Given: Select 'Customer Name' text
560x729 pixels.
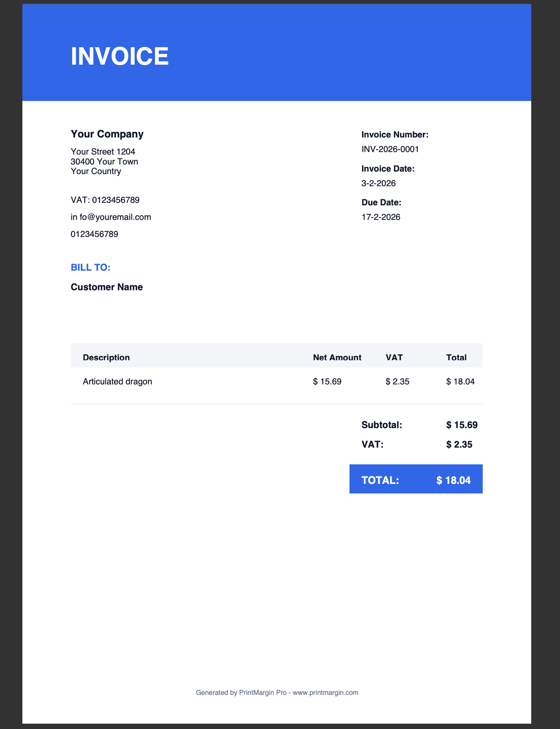Looking at the screenshot, I should (107, 287).
